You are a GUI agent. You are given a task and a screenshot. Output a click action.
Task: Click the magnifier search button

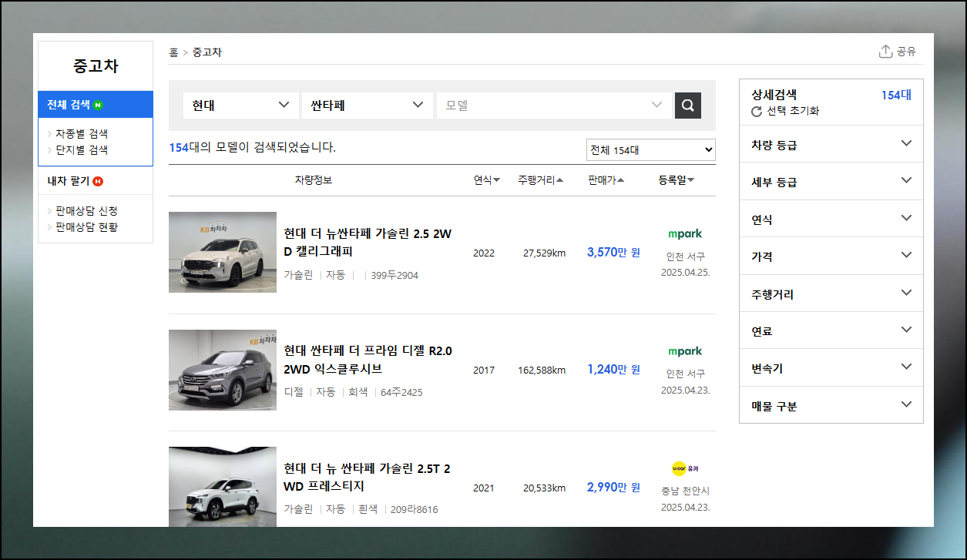coord(687,106)
